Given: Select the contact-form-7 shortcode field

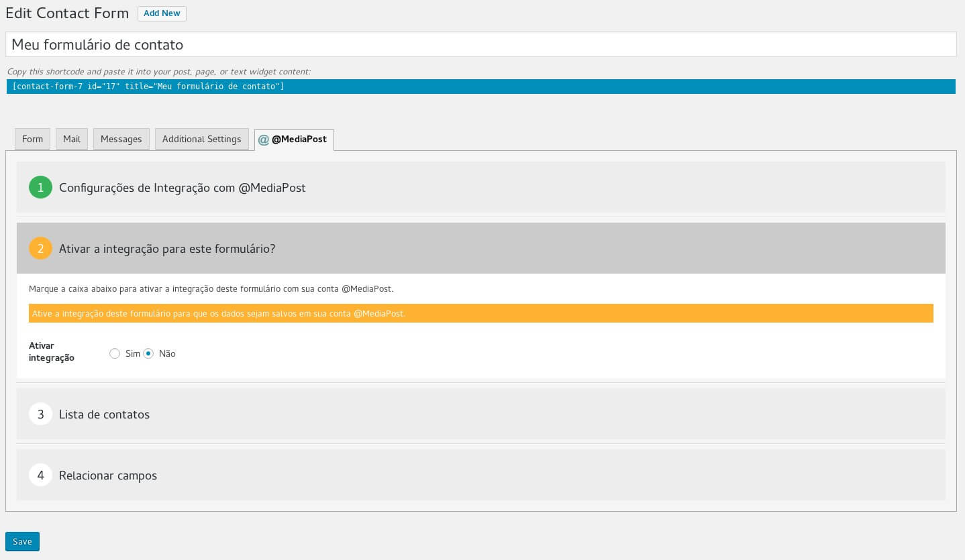Looking at the screenshot, I should [x=480, y=87].
